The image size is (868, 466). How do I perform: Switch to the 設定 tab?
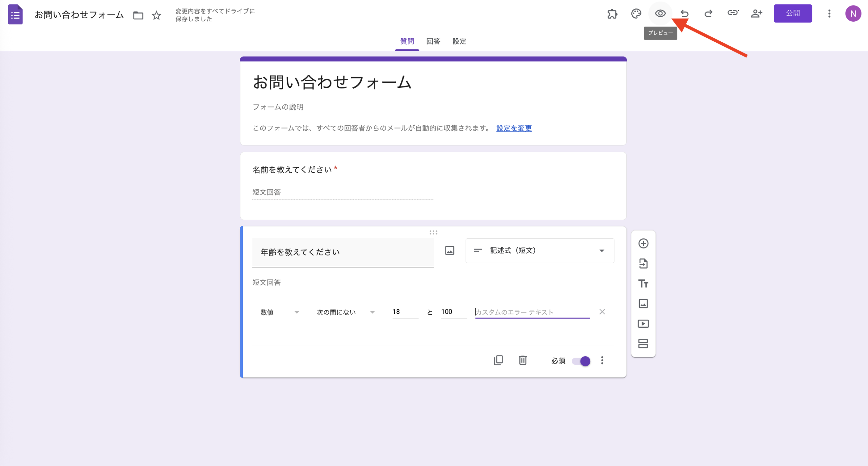click(459, 41)
